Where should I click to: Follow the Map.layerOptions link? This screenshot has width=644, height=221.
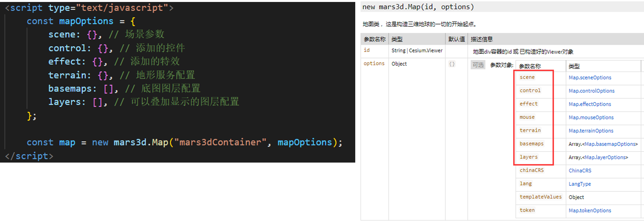(x=605, y=157)
